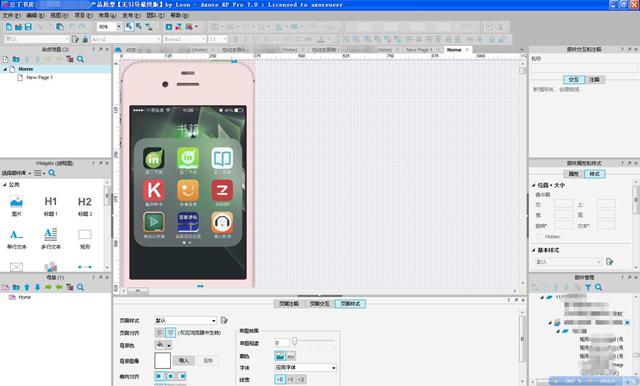The width and height of the screenshot is (640, 386).
Task: Open the zoom percentage dropdown
Action: coord(119,27)
